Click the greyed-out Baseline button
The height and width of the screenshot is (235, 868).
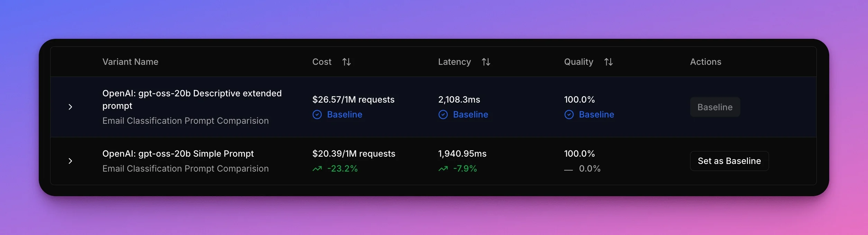click(715, 107)
